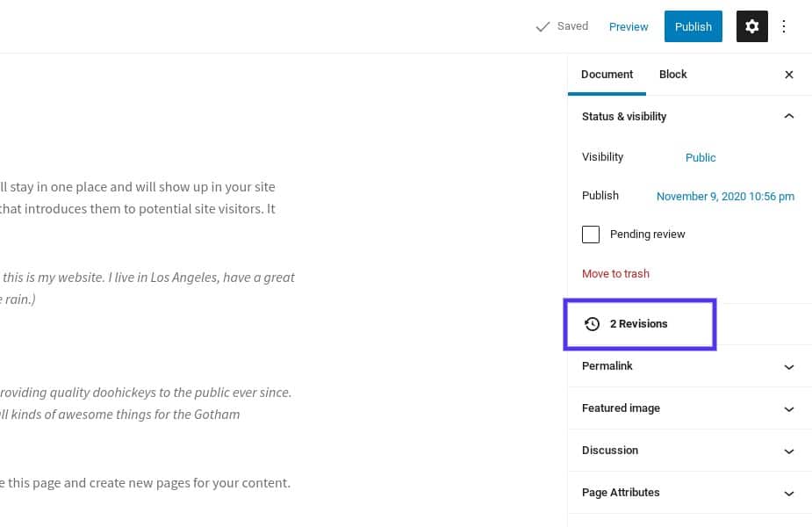The width and height of the screenshot is (812, 527).
Task: Expand the Featured image section
Action: pos(788,408)
